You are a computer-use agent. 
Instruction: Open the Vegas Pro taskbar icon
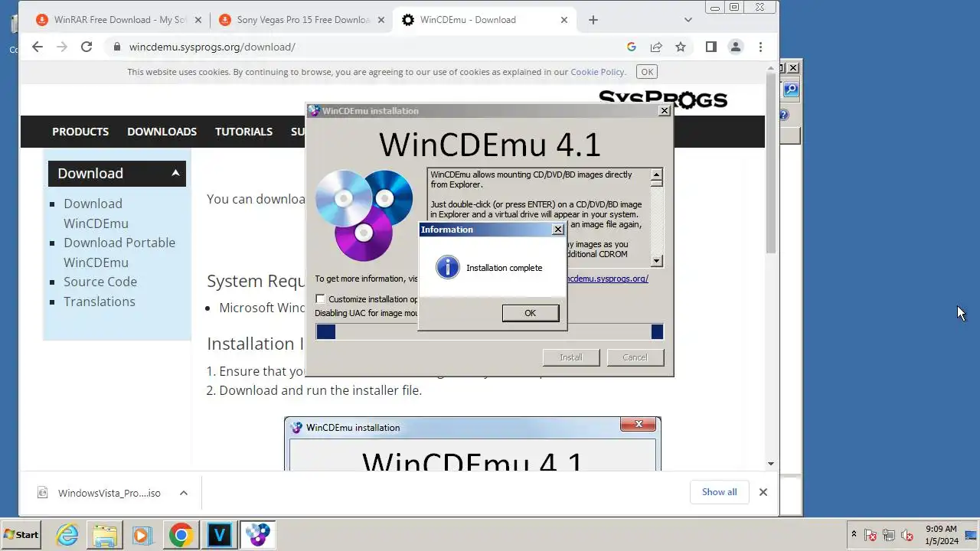pos(219,535)
